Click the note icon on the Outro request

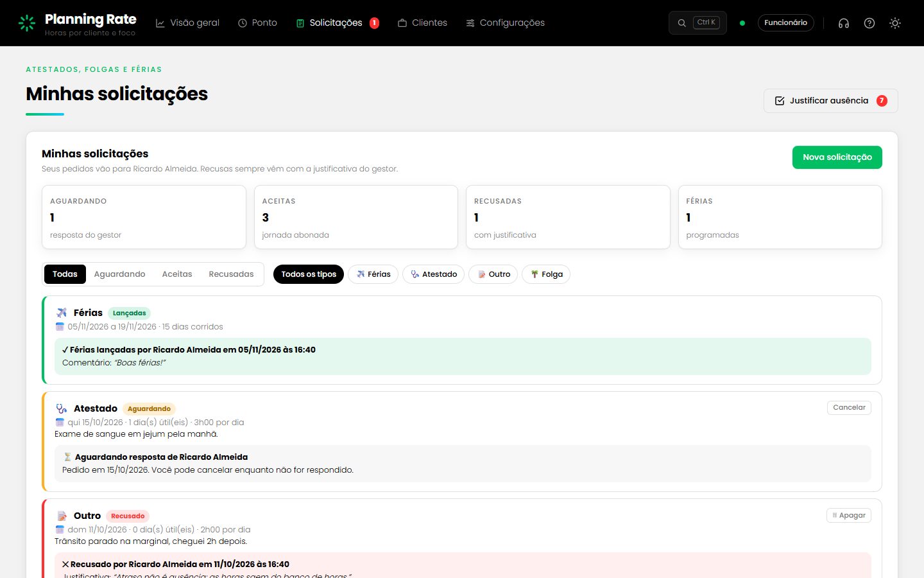[62, 516]
